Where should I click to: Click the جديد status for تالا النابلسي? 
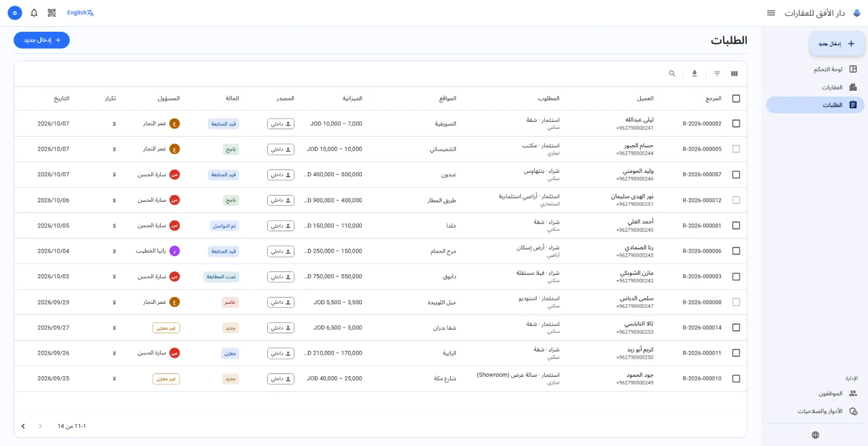(230, 328)
